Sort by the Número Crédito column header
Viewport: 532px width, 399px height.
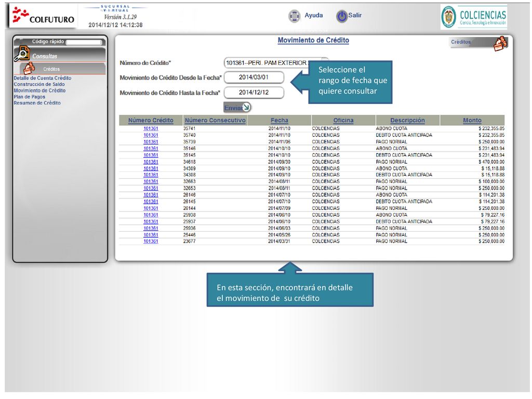click(151, 121)
